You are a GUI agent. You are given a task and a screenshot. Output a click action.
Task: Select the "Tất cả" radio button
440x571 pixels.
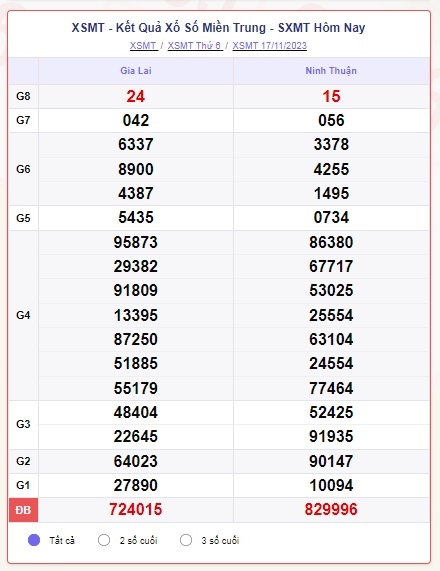point(34,540)
